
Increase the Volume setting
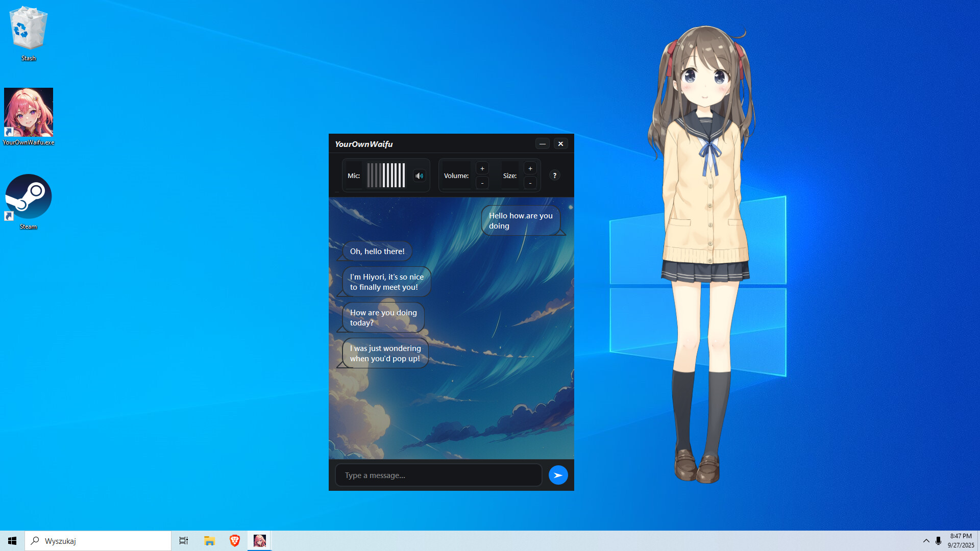tap(481, 167)
